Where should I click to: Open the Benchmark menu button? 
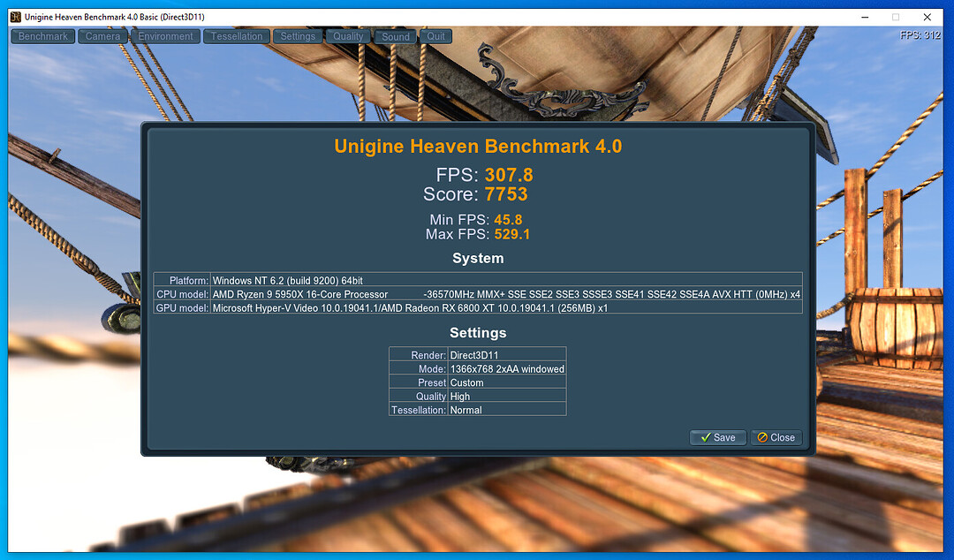click(x=43, y=36)
